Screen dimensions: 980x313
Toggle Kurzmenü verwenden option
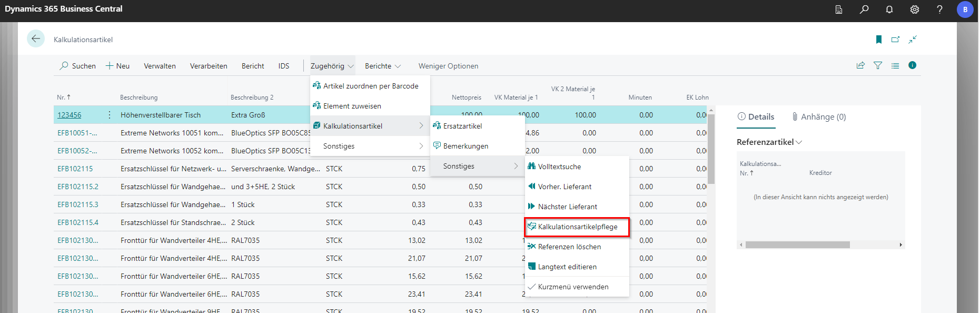tap(573, 287)
